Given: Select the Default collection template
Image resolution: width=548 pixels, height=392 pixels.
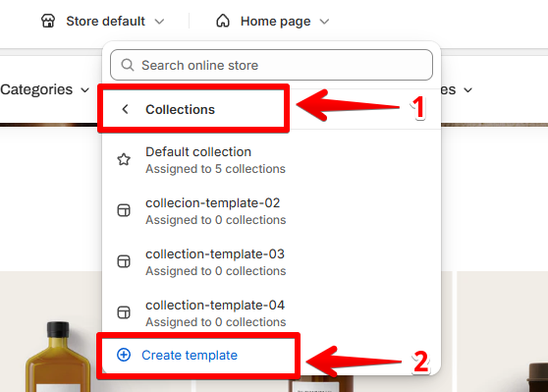Looking at the screenshot, I should click(271, 160).
